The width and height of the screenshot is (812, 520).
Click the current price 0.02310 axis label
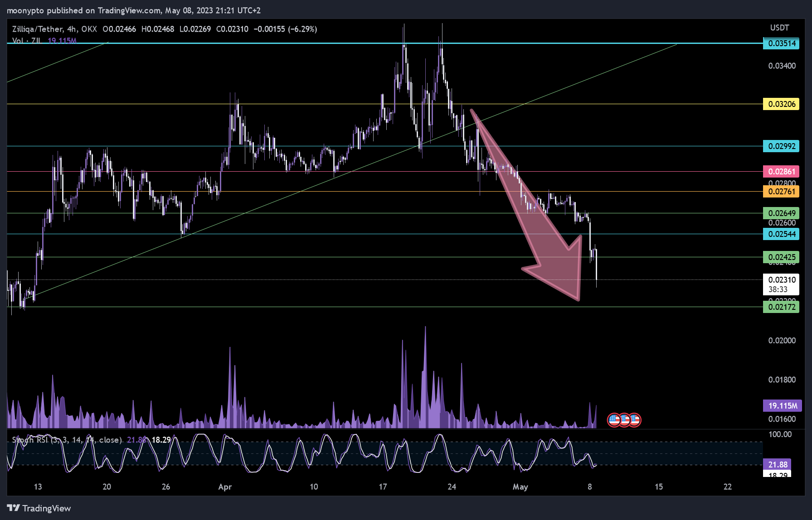point(781,280)
